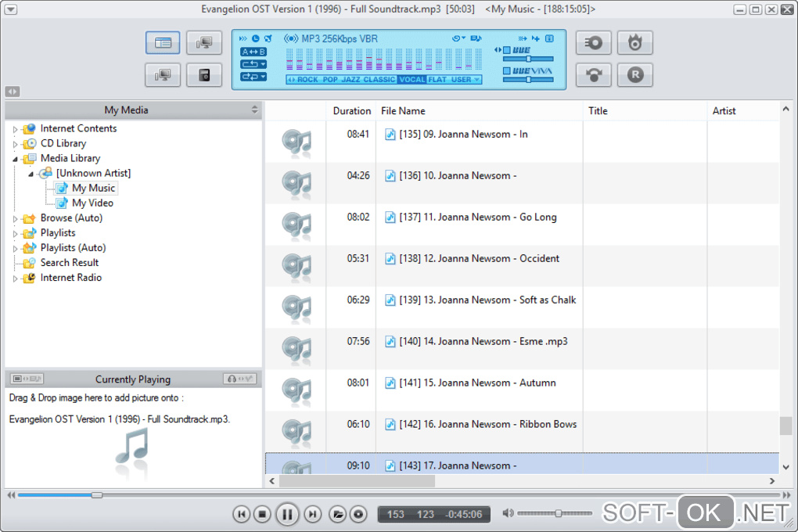Stop playback

click(262, 514)
